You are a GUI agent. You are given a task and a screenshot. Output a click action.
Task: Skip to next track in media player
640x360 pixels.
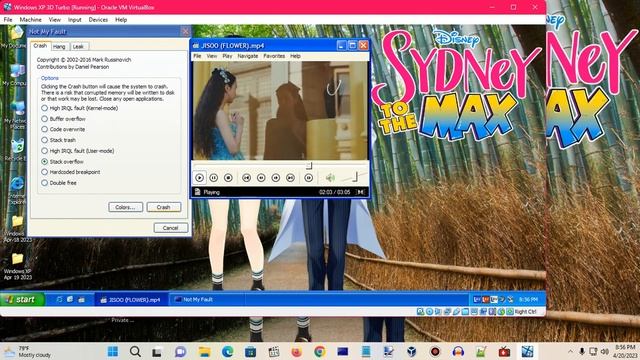pyautogui.click(x=290, y=178)
